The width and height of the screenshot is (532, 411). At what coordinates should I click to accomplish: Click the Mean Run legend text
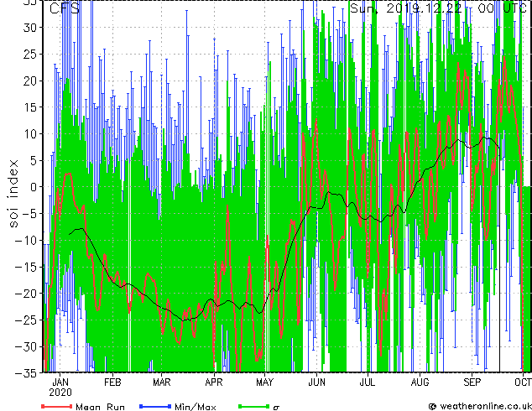101,407
